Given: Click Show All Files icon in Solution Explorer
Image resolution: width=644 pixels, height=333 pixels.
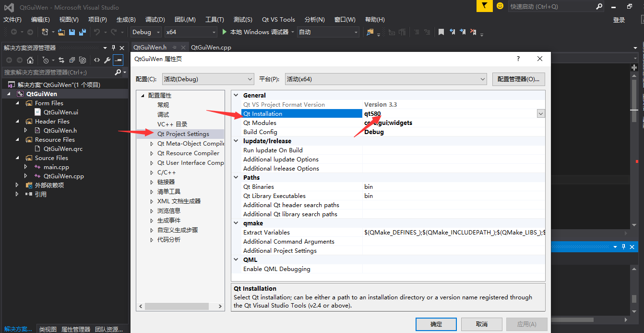Looking at the screenshot, I should click(83, 60).
